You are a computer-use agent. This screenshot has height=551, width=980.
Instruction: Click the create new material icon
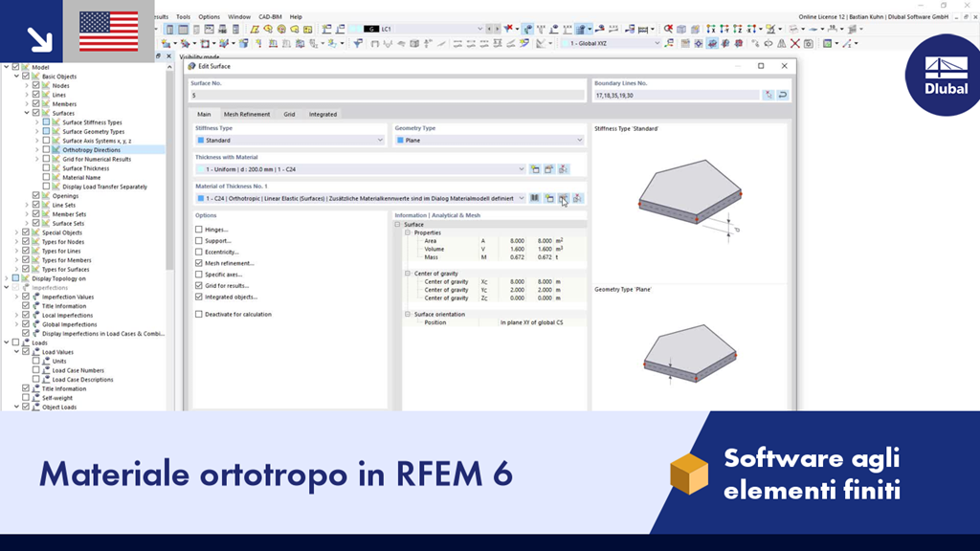[549, 198]
